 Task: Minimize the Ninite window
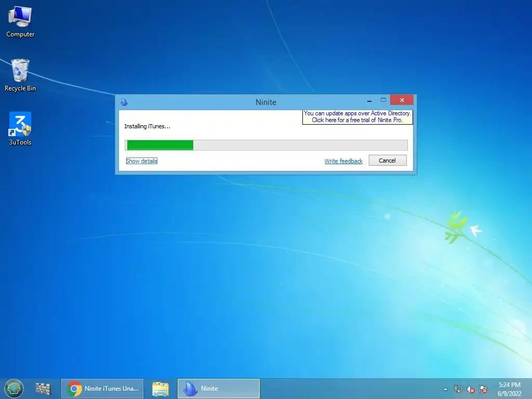(x=369, y=101)
